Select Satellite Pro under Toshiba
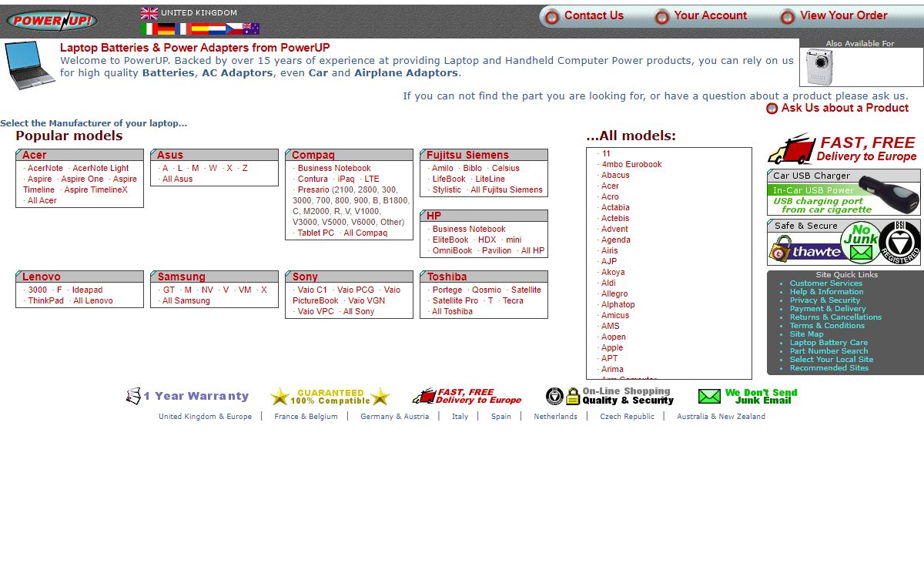The image size is (924, 570). click(455, 300)
